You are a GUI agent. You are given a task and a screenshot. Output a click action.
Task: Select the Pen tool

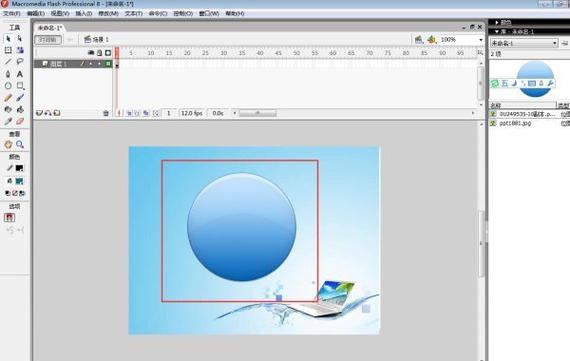(x=8, y=74)
